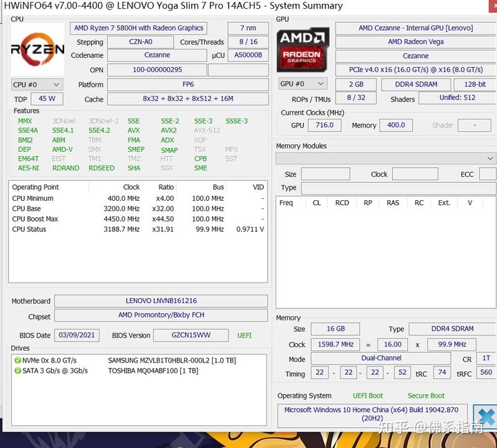Click the Dual-Channel memory mode field
This screenshot has height=448, width=497.
pos(380,358)
